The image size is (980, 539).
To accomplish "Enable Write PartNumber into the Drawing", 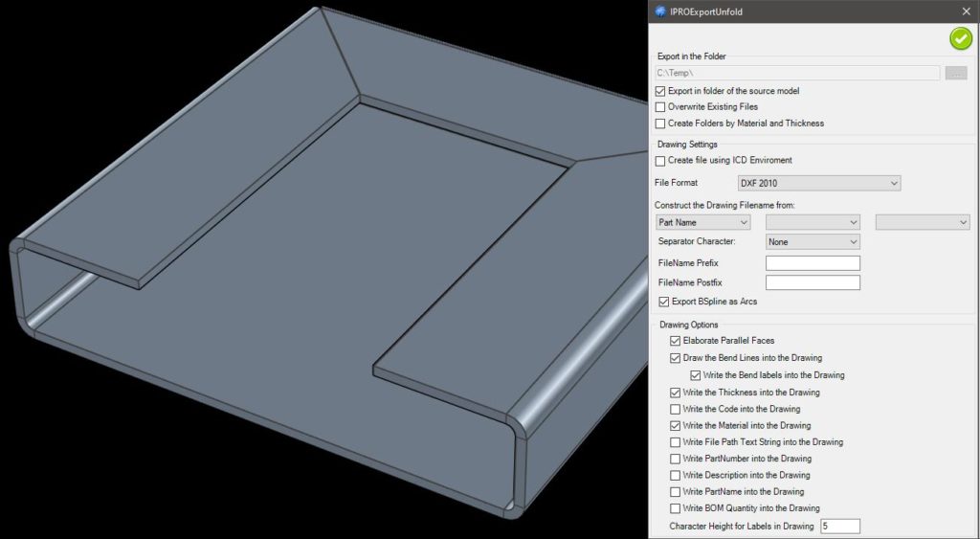I will tap(675, 459).
